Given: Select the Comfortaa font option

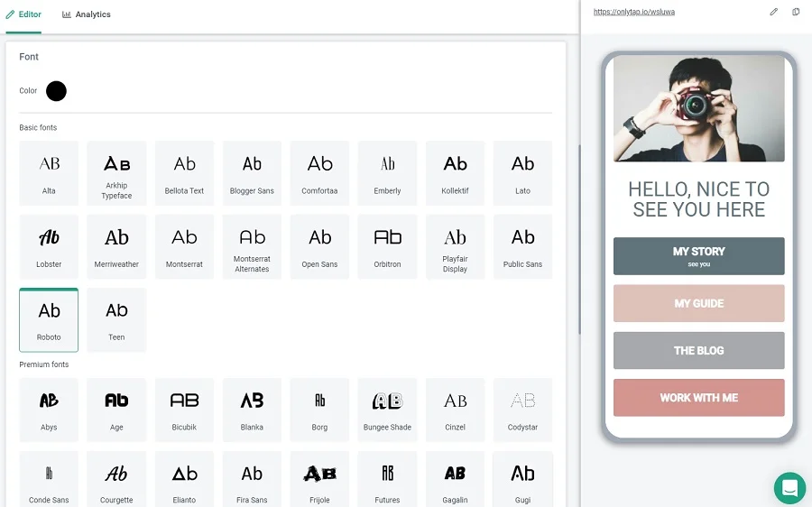Looking at the screenshot, I should 319,172.
